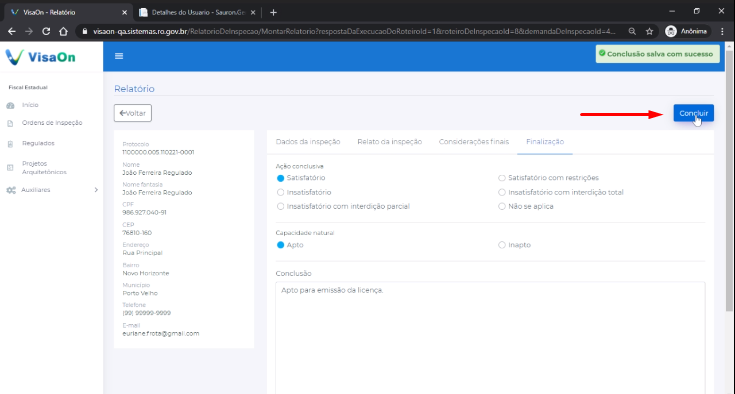Screen dimensions: 735x394
Task: Select the Apto radio option
Action: pos(280,245)
